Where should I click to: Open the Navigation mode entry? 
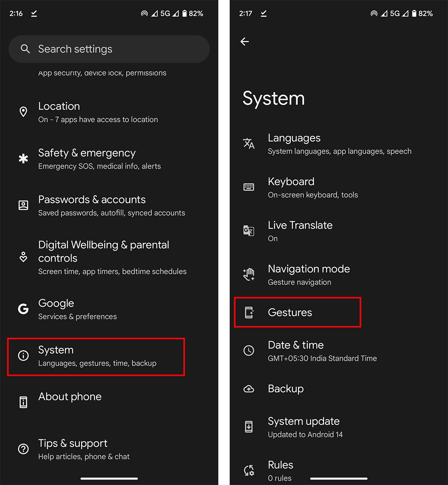(x=339, y=275)
